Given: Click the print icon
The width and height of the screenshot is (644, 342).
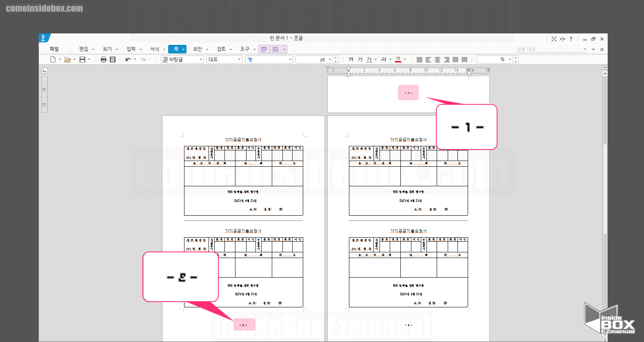Looking at the screenshot, I should click(104, 60).
